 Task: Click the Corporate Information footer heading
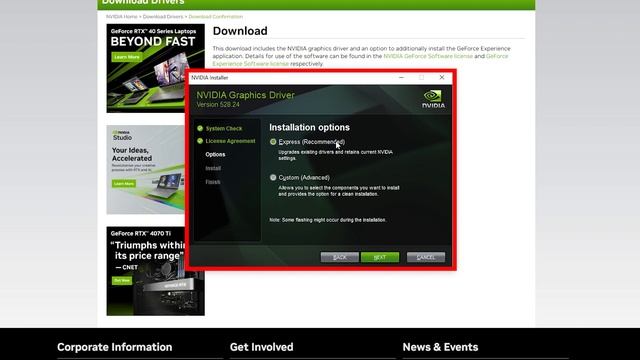tap(115, 347)
